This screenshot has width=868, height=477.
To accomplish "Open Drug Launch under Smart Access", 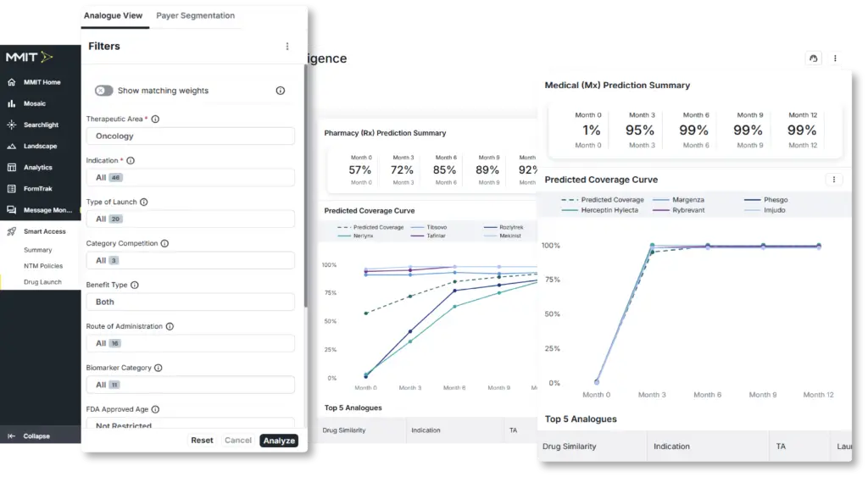I will pos(42,282).
